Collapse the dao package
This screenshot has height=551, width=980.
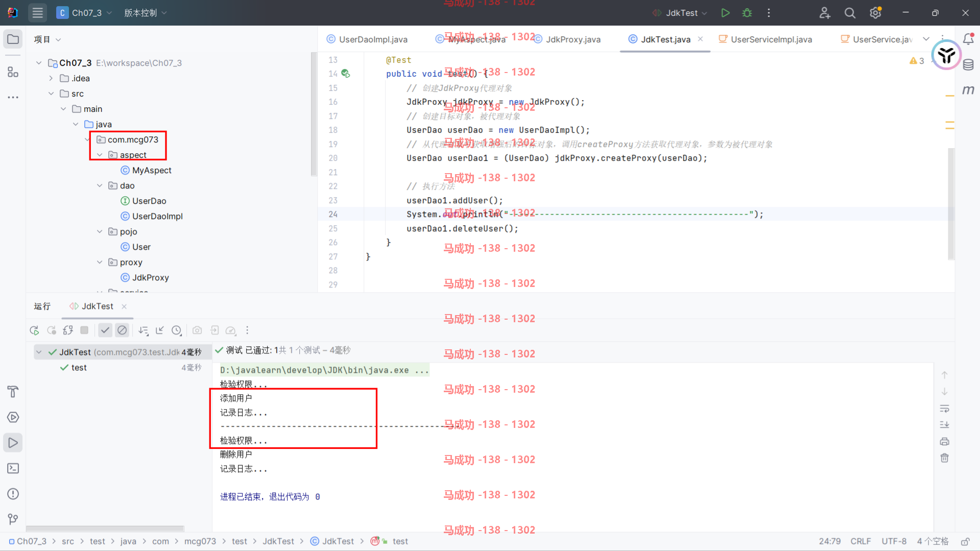(x=100, y=185)
